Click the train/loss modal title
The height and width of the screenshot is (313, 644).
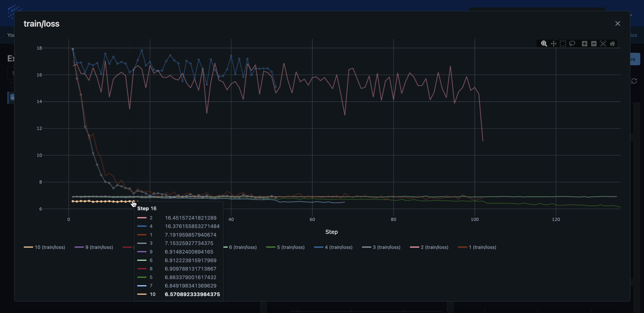coord(42,24)
